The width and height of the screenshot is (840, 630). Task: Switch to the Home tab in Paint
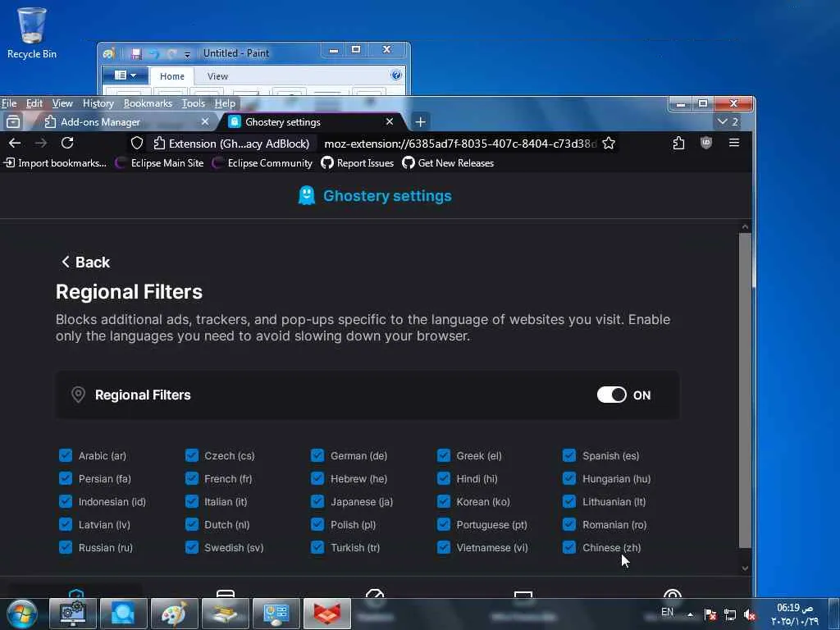point(172,76)
